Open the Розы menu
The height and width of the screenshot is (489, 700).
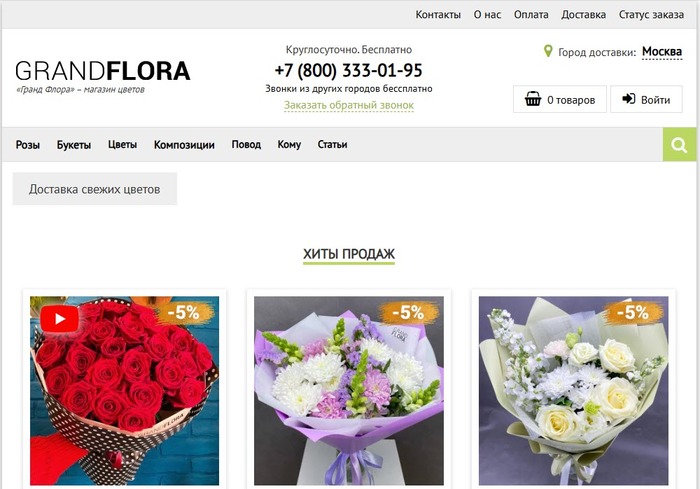coord(28,145)
